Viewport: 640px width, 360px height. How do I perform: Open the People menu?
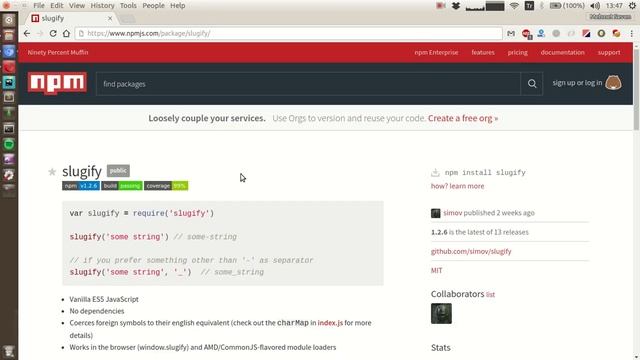[x=153, y=6]
